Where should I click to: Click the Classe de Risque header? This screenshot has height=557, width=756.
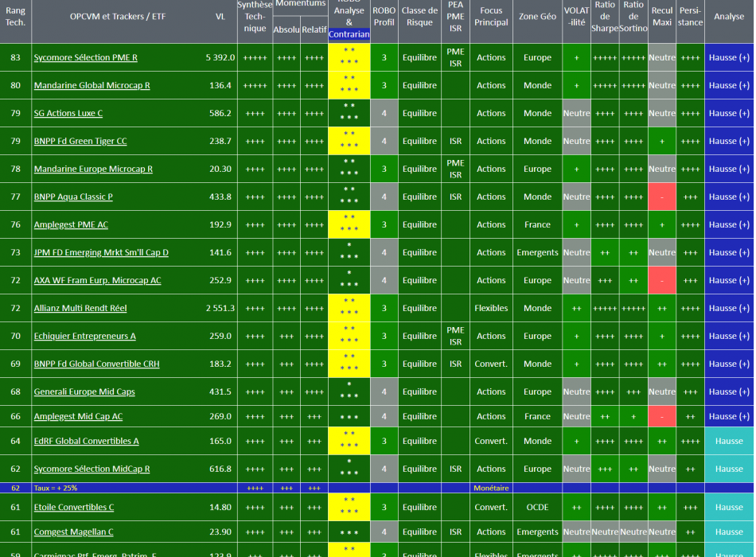click(x=419, y=17)
